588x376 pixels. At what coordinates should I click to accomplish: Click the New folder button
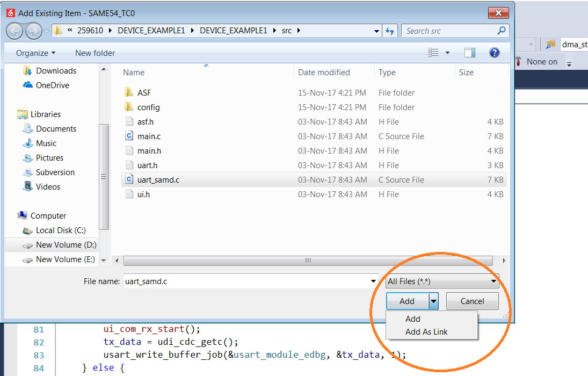[95, 53]
